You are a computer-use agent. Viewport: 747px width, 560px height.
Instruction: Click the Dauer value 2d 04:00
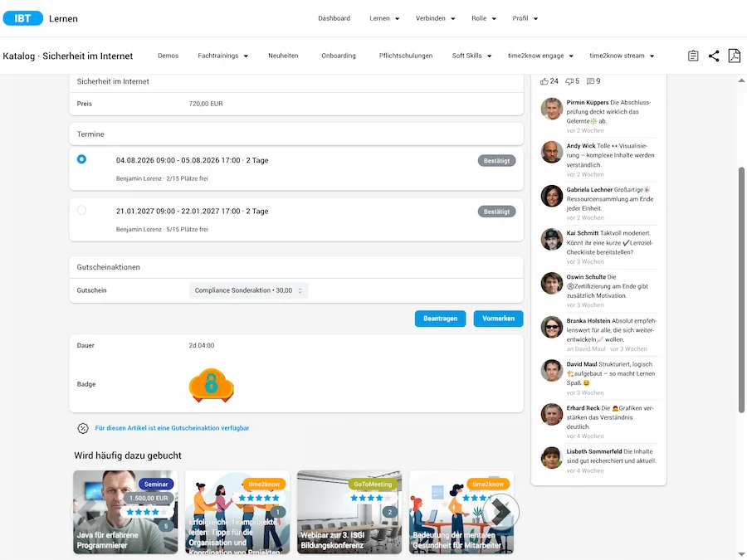(202, 346)
